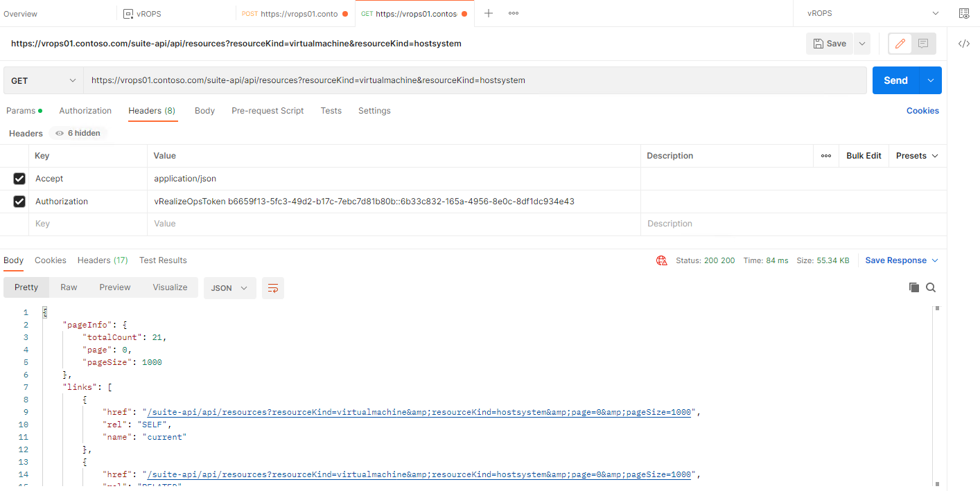
Task: Click the request title URL text
Action: point(236,44)
